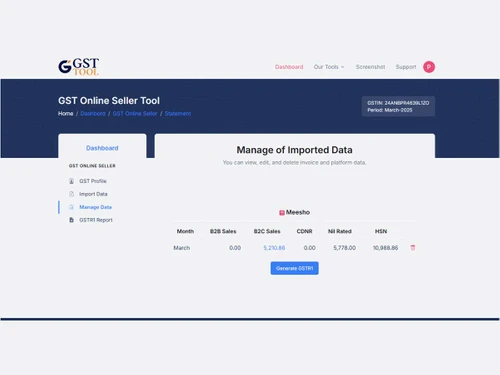The image size is (500, 375).
Task: Open the user avatar P menu
Action: point(429,67)
